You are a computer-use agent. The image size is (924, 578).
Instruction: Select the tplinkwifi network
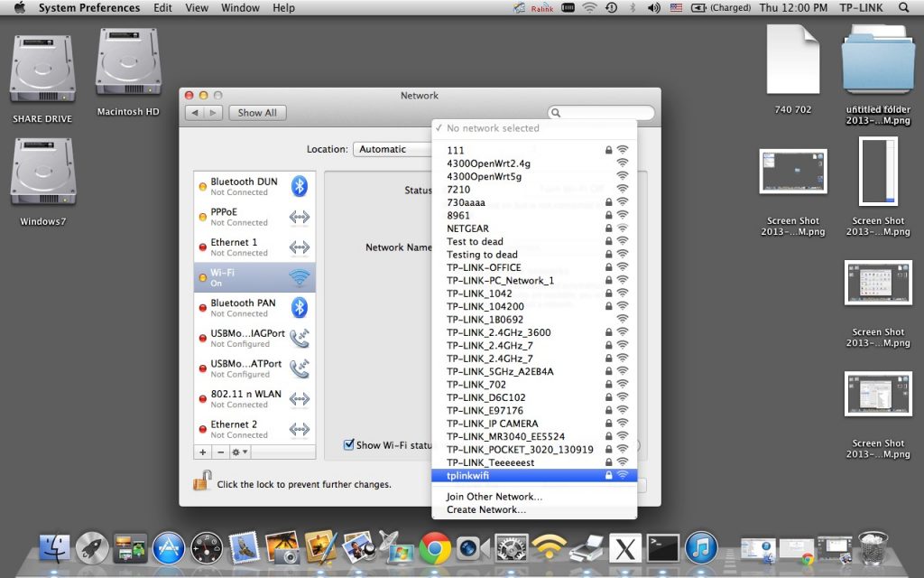[534, 475]
